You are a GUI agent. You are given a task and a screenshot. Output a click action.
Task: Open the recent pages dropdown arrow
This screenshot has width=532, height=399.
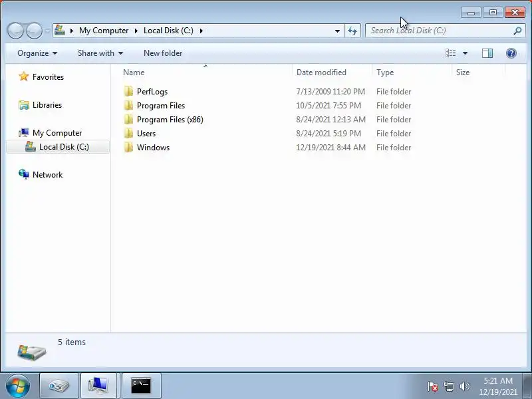[47, 31]
